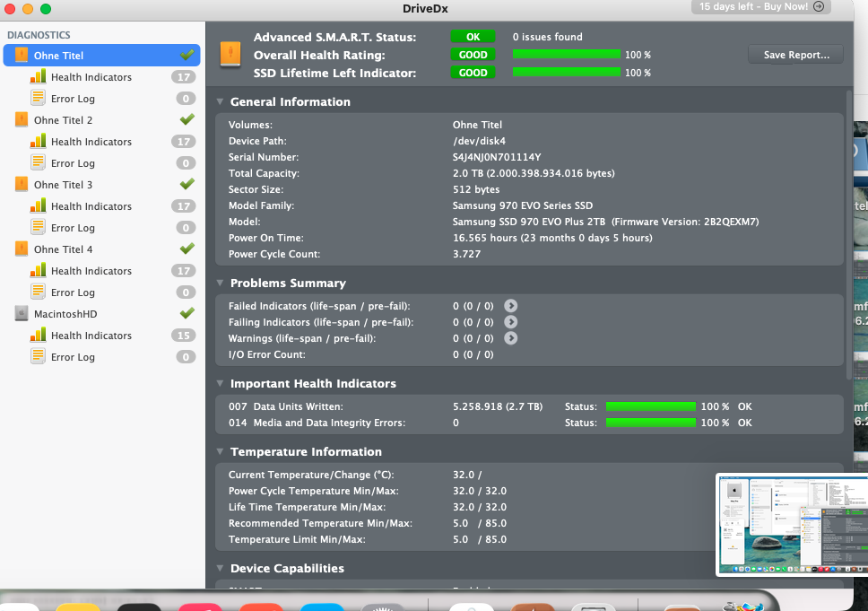
Task: Click the large orange drive icon in header
Action: [230, 54]
